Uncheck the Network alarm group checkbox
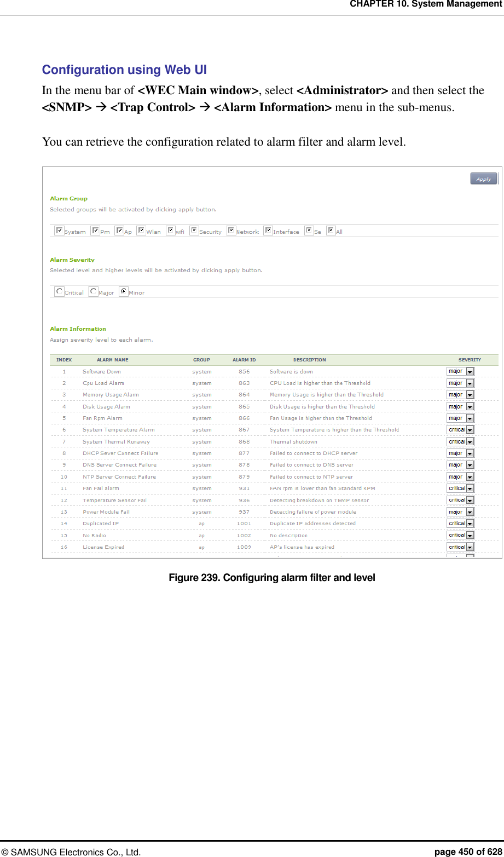504x857 pixels. click(x=231, y=230)
